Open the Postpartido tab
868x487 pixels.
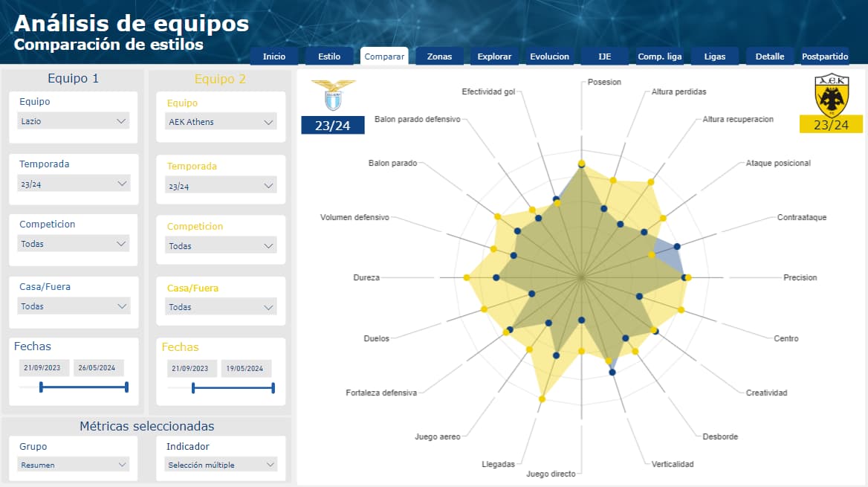click(x=825, y=57)
